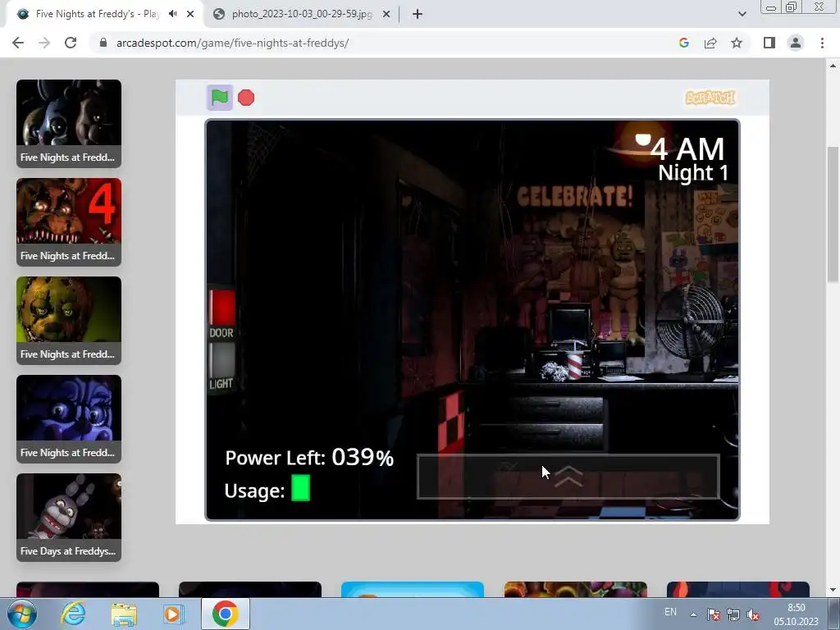The image size is (840, 630).
Task: Click the 4 AM clock text
Action: coord(687,148)
